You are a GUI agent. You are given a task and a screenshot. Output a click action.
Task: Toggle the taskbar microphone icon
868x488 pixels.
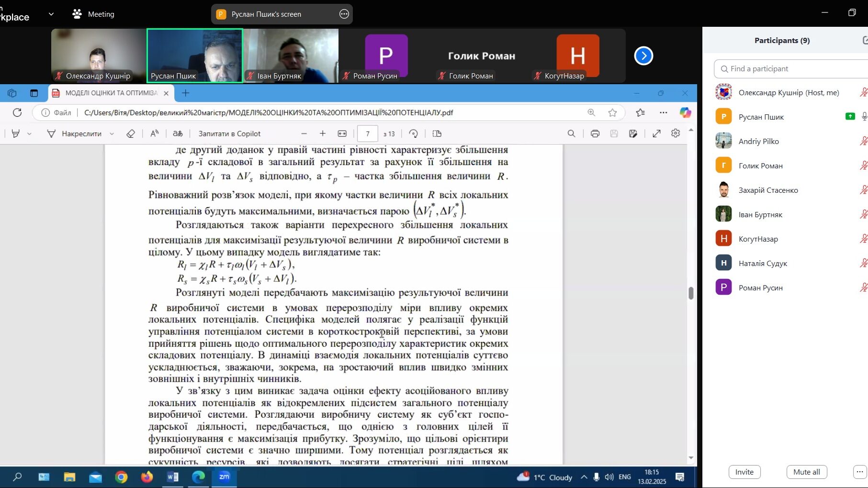[x=596, y=477]
